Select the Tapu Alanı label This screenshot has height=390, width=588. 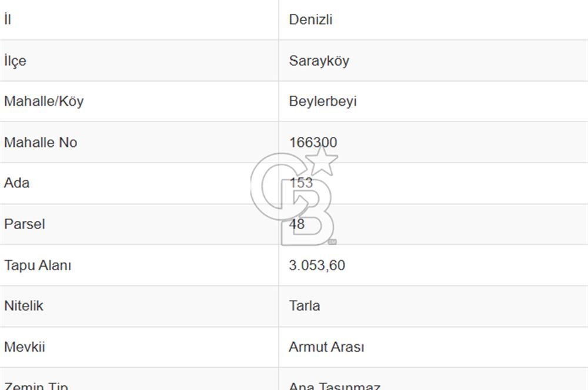(x=38, y=265)
